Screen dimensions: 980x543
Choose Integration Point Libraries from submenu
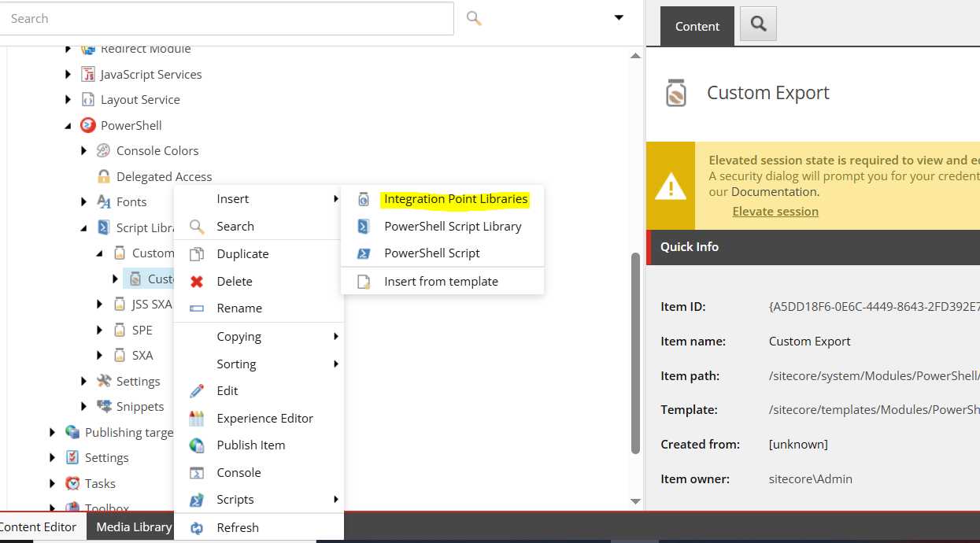tap(442, 199)
